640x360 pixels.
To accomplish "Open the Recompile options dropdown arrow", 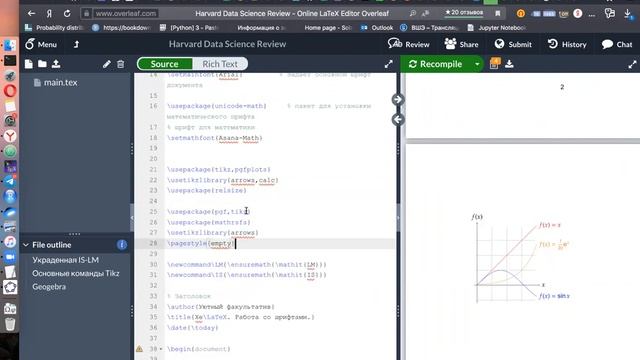I will pyautogui.click(x=477, y=64).
